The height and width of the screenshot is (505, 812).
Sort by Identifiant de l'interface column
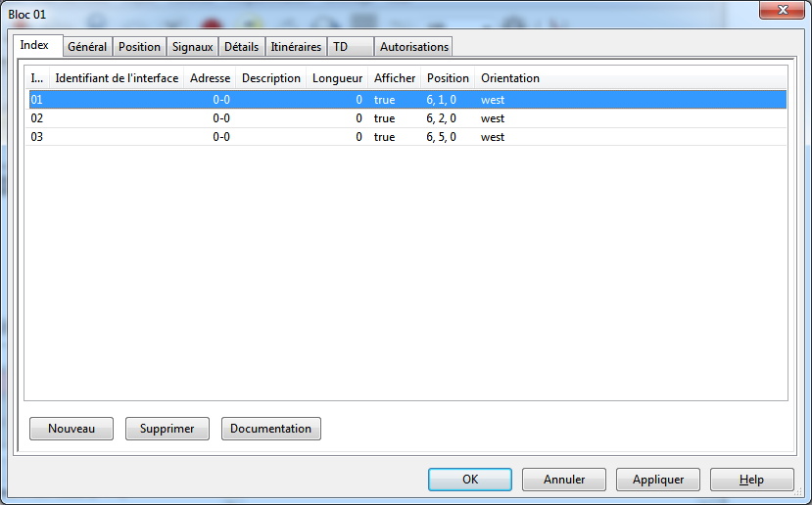[x=117, y=78]
